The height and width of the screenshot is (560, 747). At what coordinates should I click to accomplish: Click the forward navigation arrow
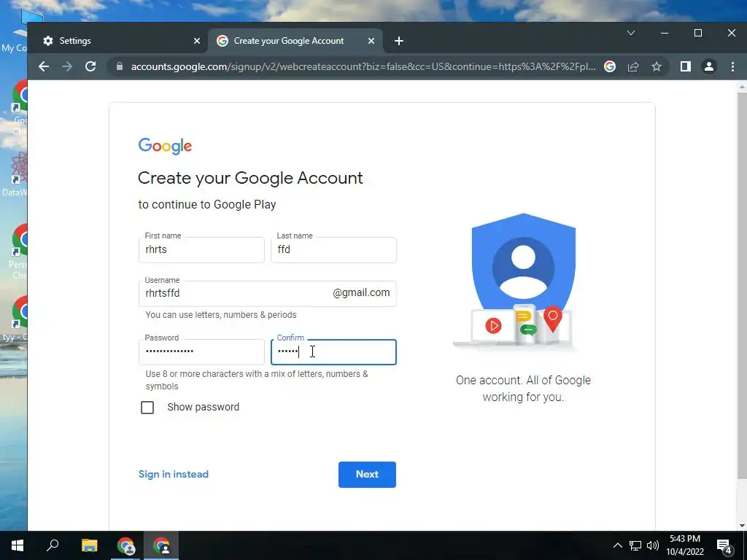[x=67, y=66]
